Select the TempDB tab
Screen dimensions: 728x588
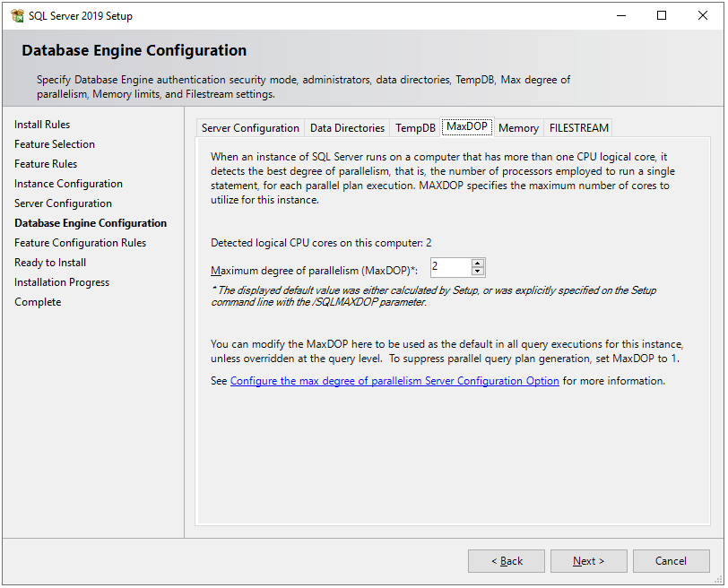(x=415, y=128)
